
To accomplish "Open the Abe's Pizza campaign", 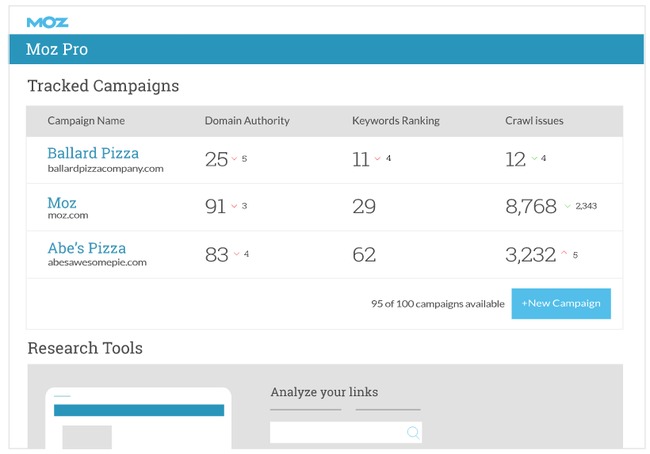I will (86, 248).
